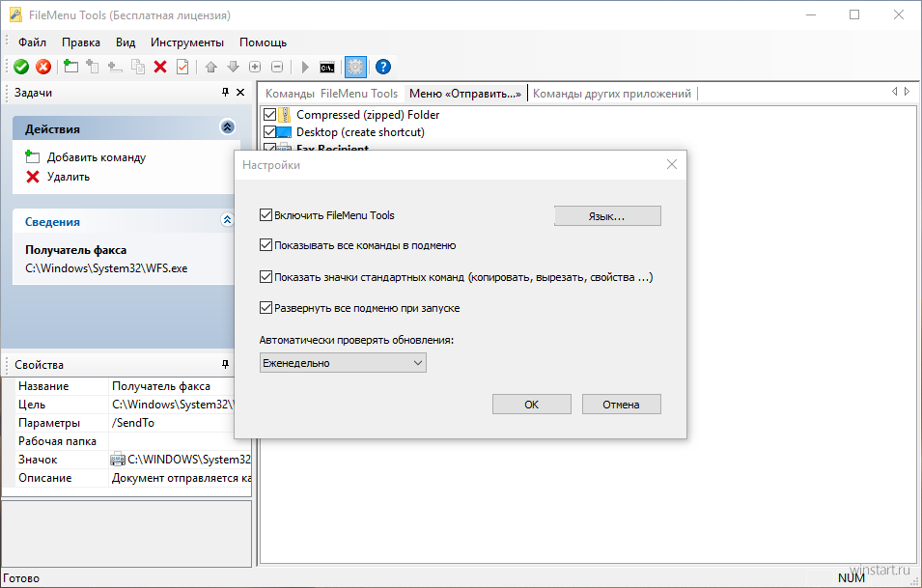
Task: Click the Готово status bar text
Action: (22, 578)
